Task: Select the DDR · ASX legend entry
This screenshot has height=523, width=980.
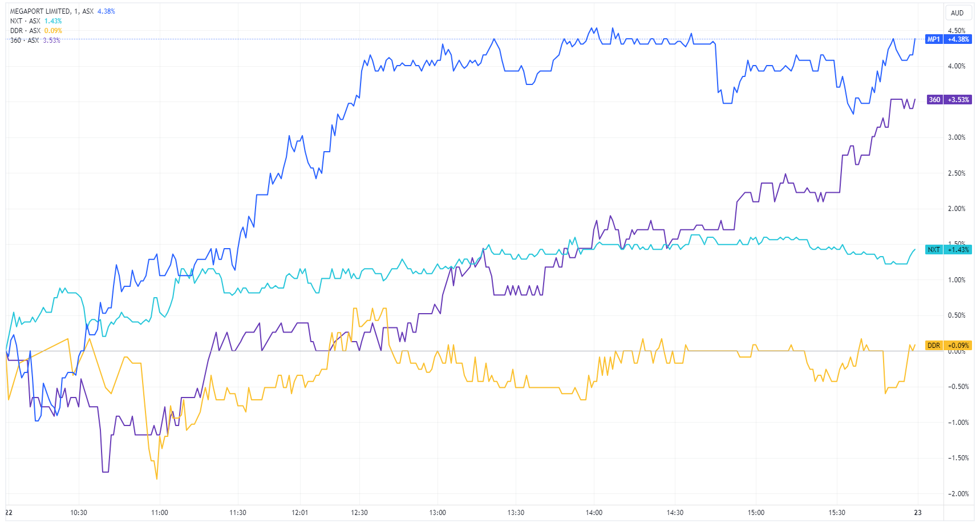Action: [25, 31]
